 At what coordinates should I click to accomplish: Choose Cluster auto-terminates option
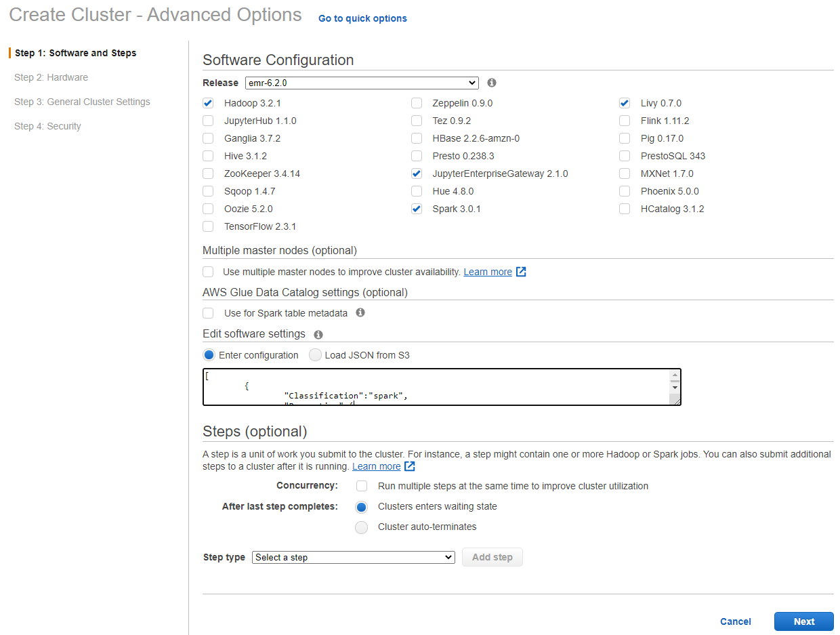tap(362, 527)
